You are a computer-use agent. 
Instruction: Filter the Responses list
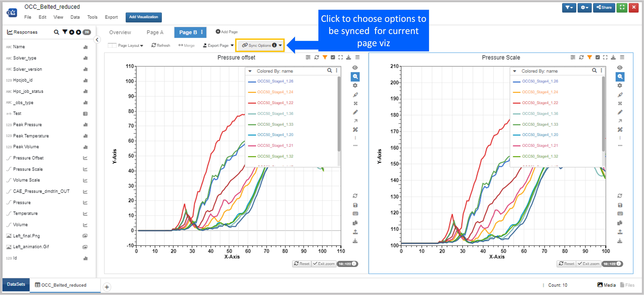pyautogui.click(x=65, y=32)
